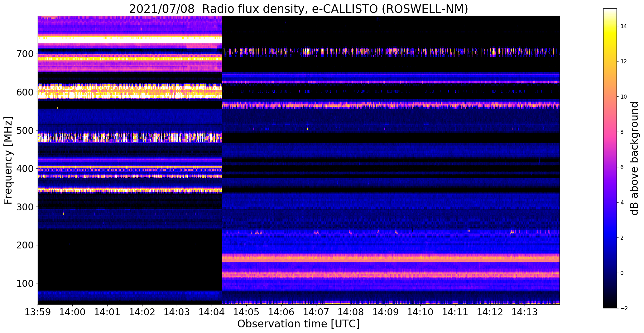
Task: Click the 'Frequency [MHz]' axis label
Action: [x=8, y=160]
